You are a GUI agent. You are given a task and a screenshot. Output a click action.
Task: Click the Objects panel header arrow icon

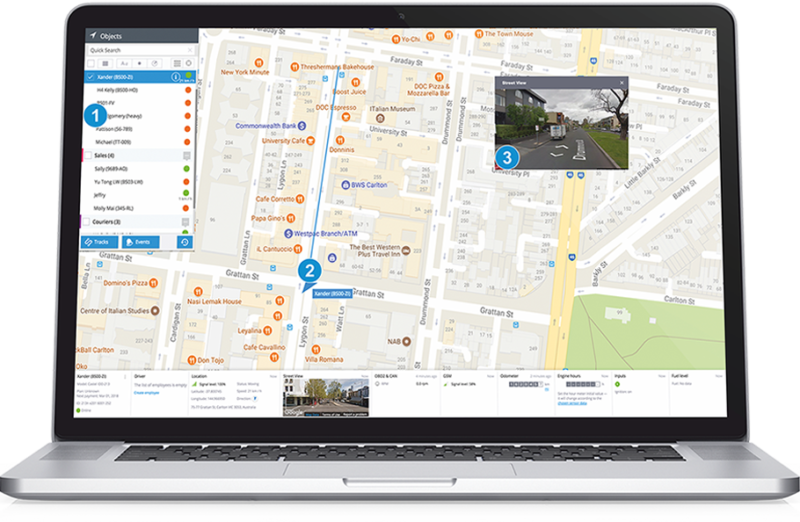pyautogui.click(x=93, y=36)
